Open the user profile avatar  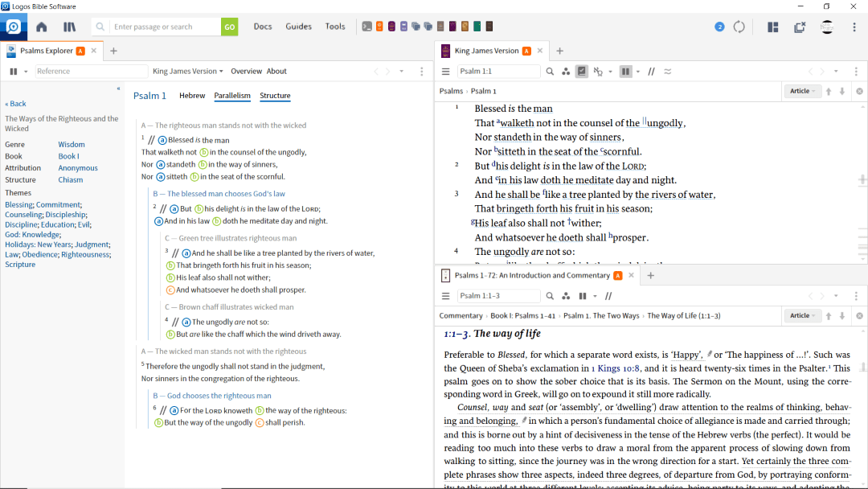(826, 27)
